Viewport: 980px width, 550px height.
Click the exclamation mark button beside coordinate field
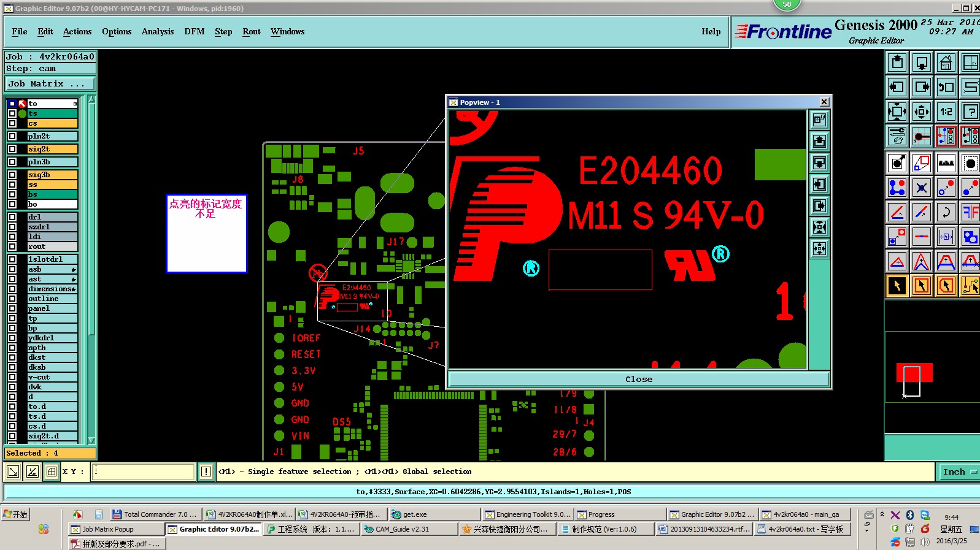coord(206,472)
